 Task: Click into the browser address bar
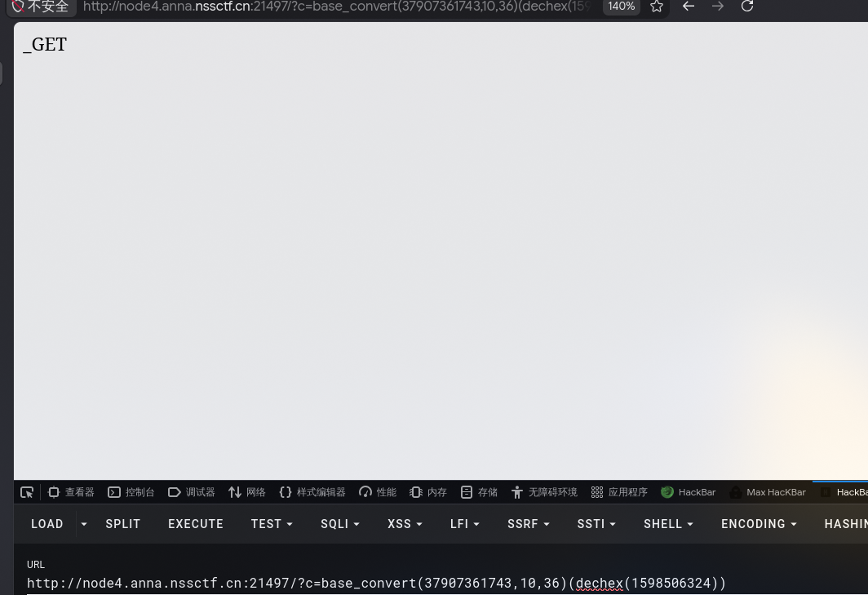coord(337,7)
